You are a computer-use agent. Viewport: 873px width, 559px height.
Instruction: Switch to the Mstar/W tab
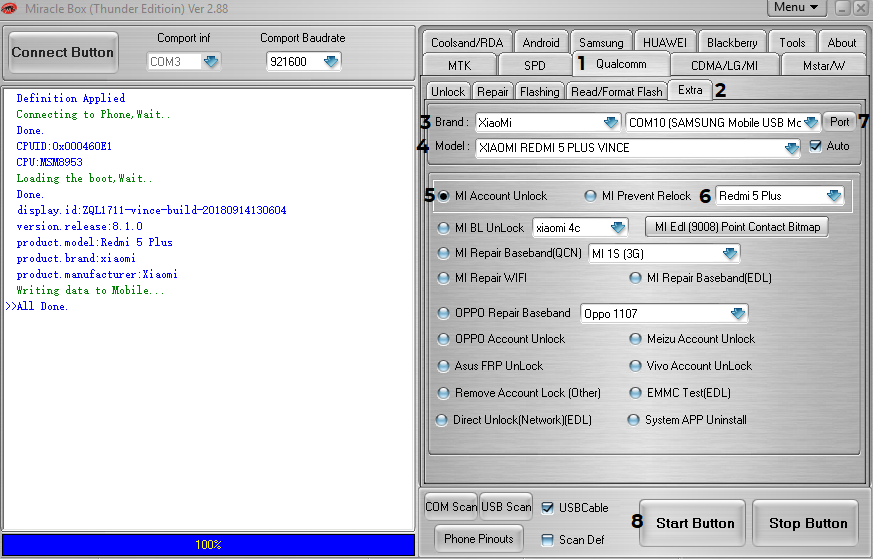click(x=823, y=66)
